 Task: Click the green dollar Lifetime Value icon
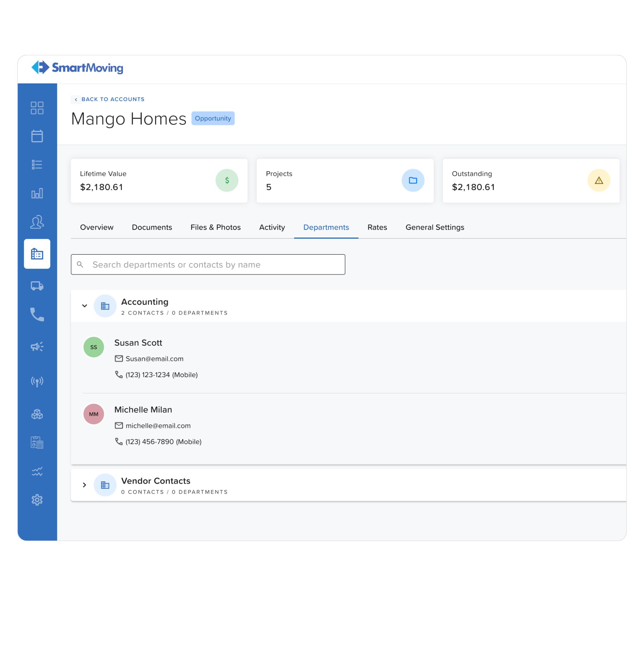pos(227,180)
